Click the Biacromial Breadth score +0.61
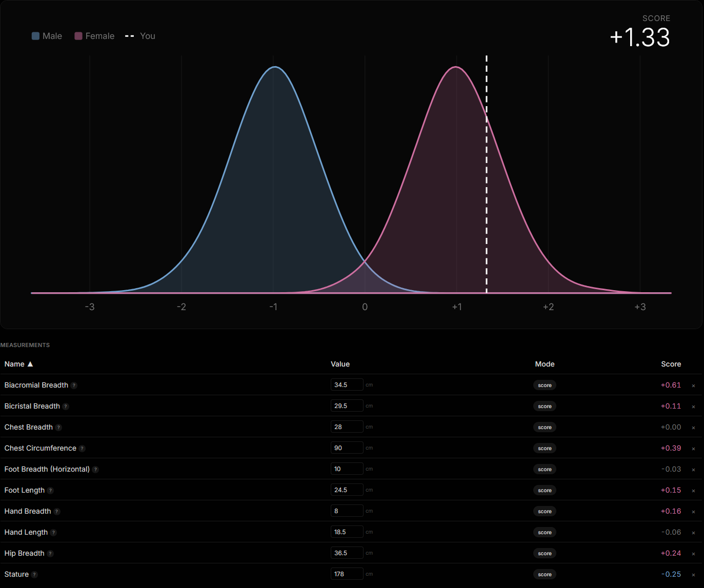Screen dimensions: 704x588 point(671,385)
